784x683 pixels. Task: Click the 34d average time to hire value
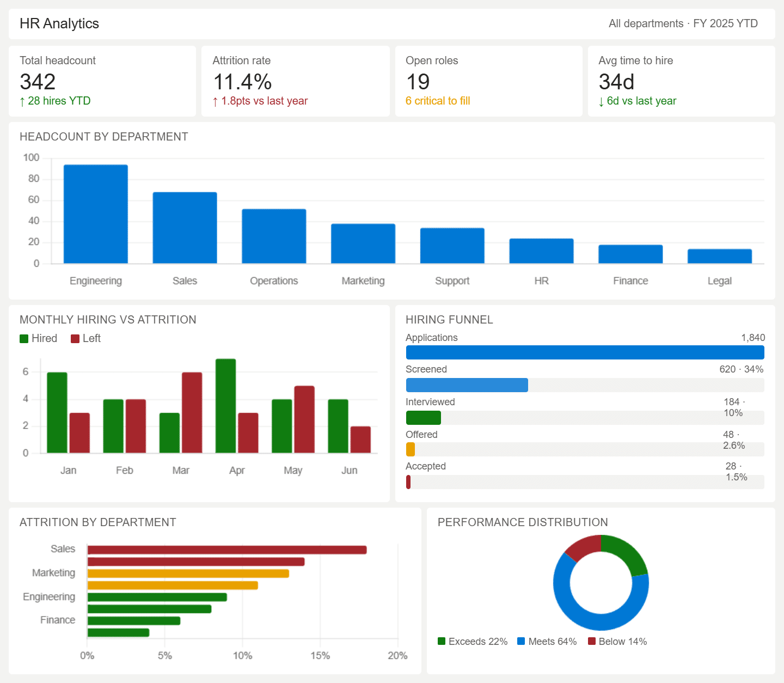click(617, 82)
